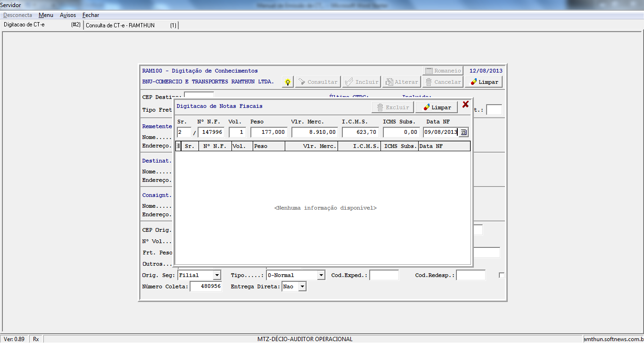Image resolution: width=644 pixels, height=343 pixels.
Task: Click the I.C.M.S. field with 623,70
Action: pyautogui.click(x=360, y=132)
